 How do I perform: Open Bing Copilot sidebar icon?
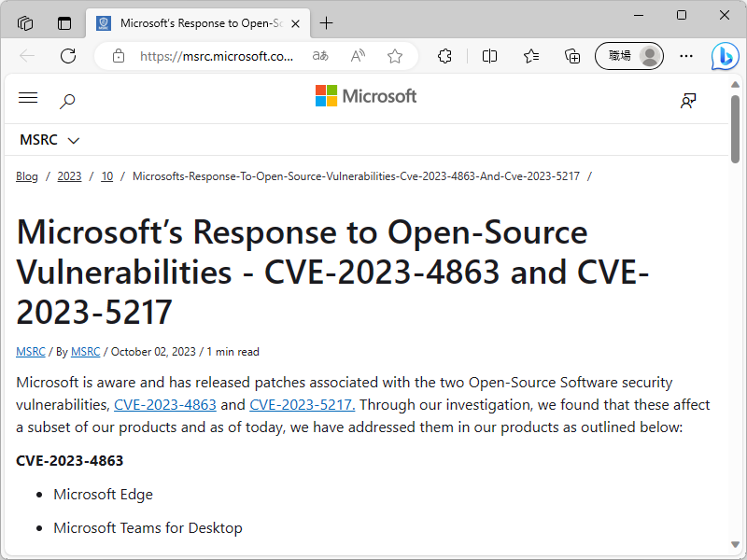(725, 56)
